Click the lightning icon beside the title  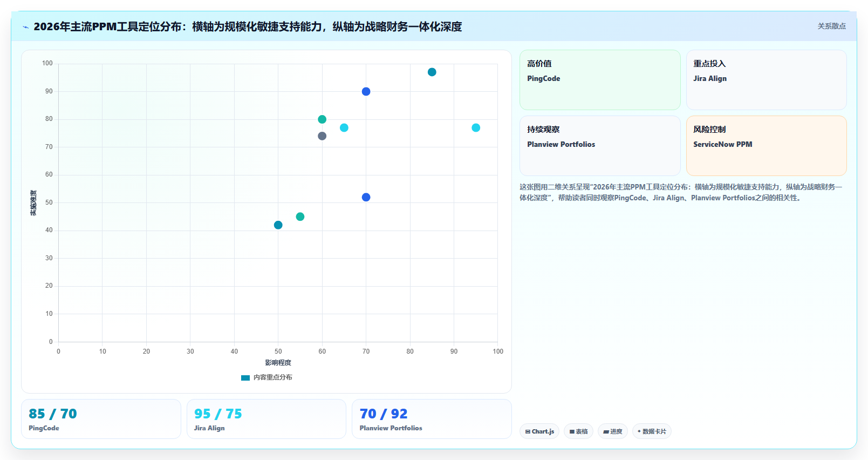[x=25, y=27]
